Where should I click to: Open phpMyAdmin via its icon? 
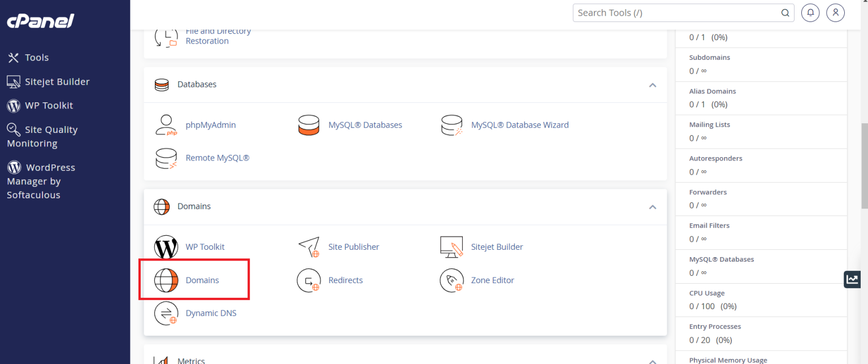click(x=166, y=125)
